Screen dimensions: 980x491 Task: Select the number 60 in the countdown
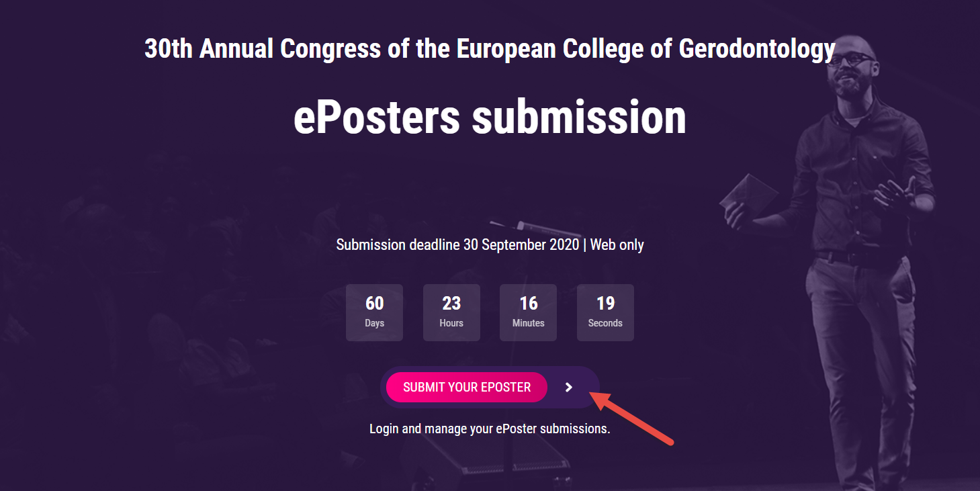coord(374,304)
